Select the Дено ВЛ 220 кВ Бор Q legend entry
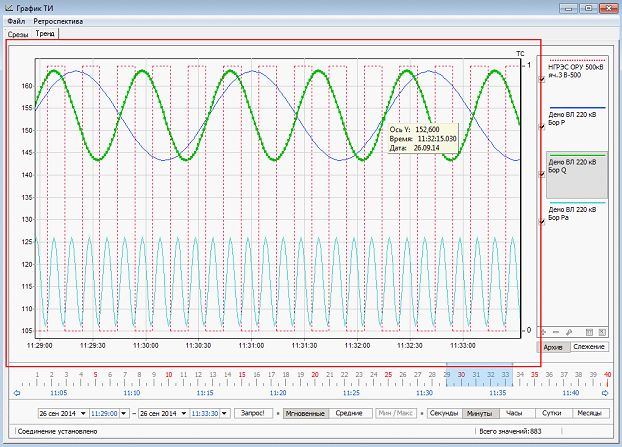 (x=576, y=176)
